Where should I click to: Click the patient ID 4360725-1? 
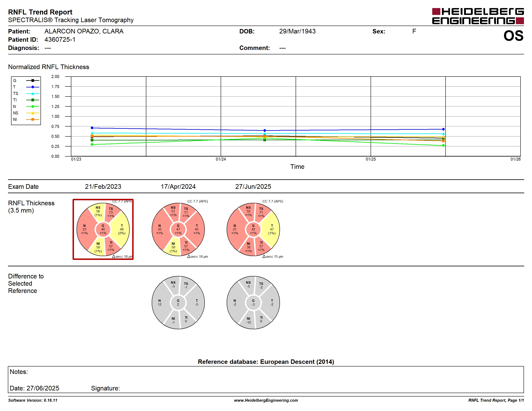60,39
